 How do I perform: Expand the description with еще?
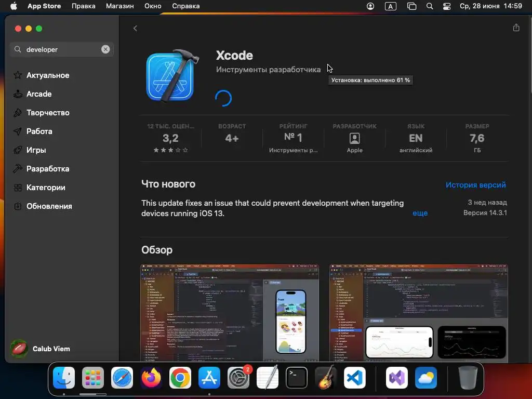point(420,213)
